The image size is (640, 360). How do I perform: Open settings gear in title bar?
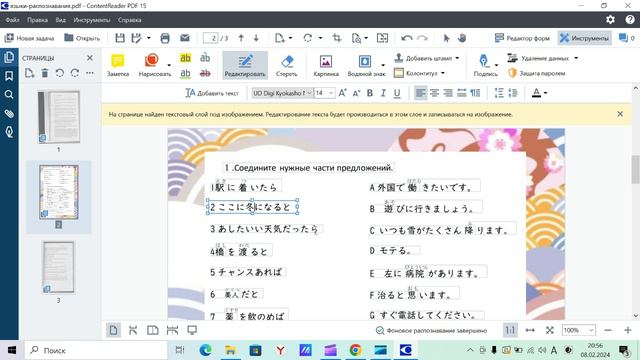click(x=611, y=20)
